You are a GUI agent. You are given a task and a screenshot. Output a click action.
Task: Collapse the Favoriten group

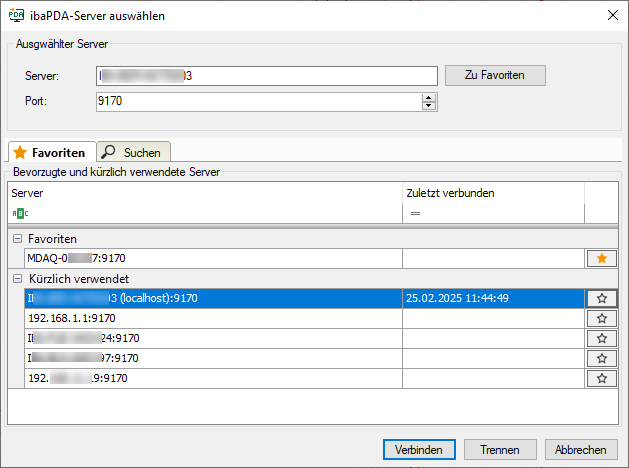pyautogui.click(x=17, y=239)
